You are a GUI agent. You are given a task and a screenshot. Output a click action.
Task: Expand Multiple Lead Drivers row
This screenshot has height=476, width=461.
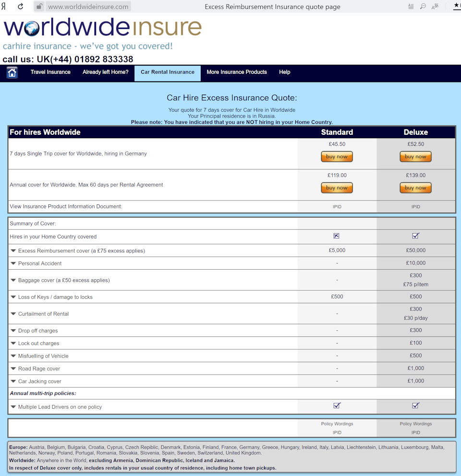pyautogui.click(x=13, y=407)
